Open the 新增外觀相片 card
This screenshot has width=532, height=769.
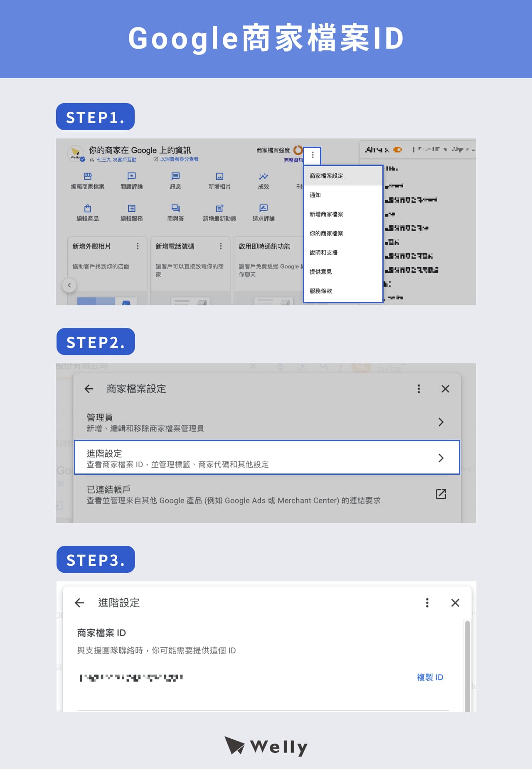tap(107, 271)
